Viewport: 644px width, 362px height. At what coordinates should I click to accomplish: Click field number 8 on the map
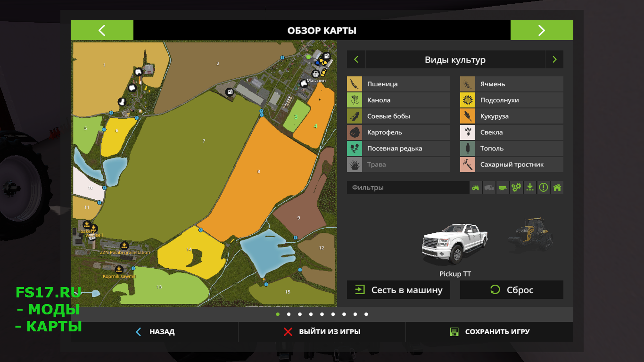pos(258,172)
